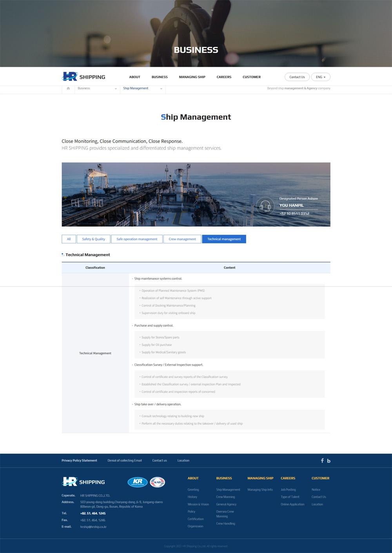Click the KAB certification badge

coord(158,482)
